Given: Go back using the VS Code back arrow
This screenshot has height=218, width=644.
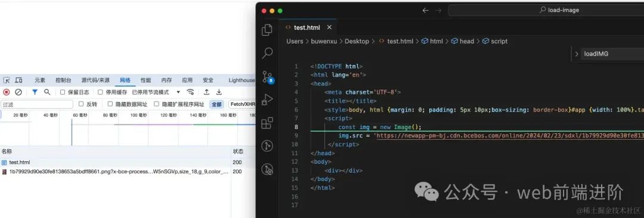Looking at the screenshot, I should (426, 10).
